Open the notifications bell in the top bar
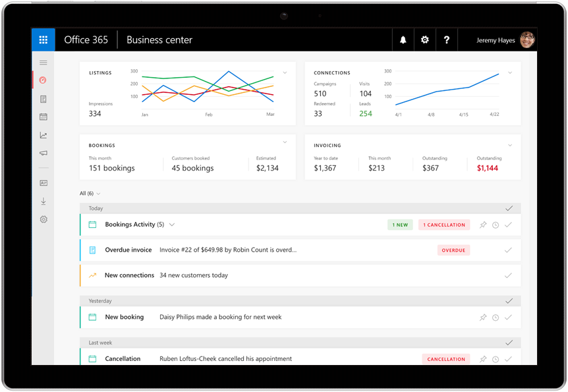The image size is (568, 392). (x=403, y=40)
